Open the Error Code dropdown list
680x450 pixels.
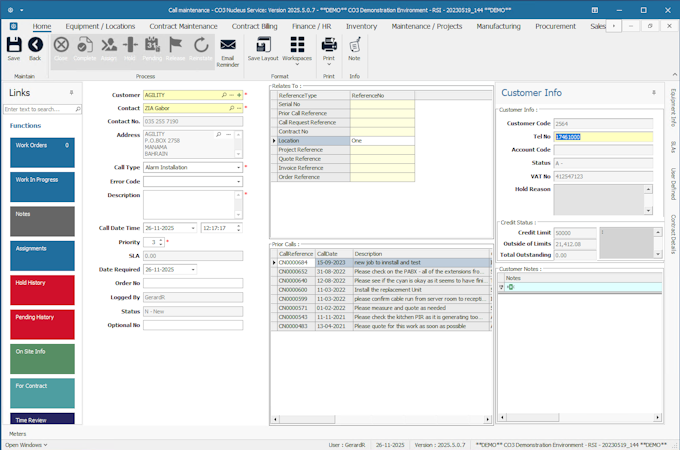click(x=238, y=182)
